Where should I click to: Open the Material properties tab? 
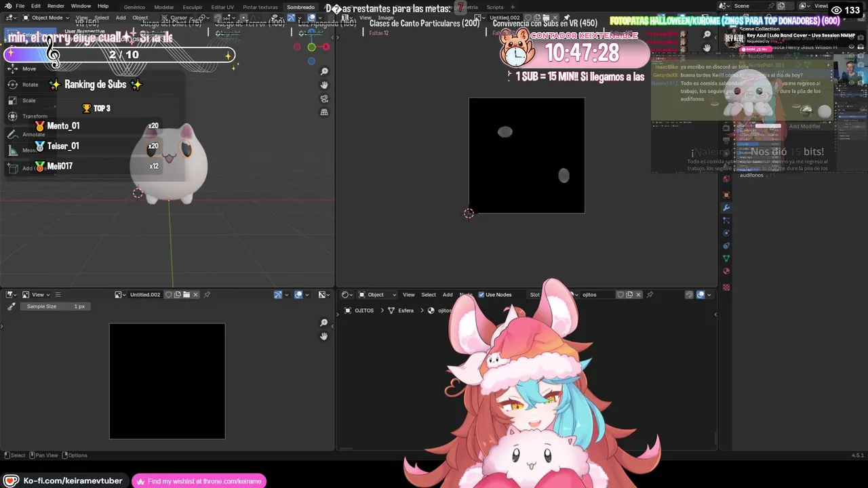tap(726, 271)
